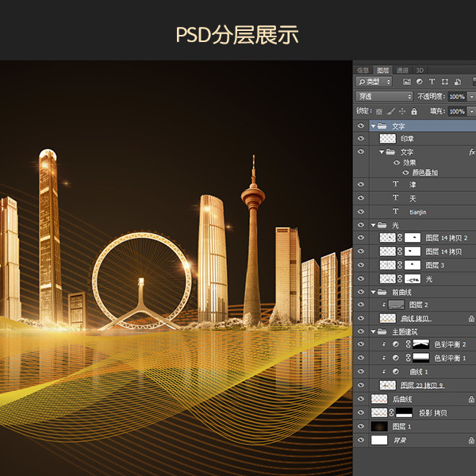Collapse the top 文字 group

click(x=374, y=126)
